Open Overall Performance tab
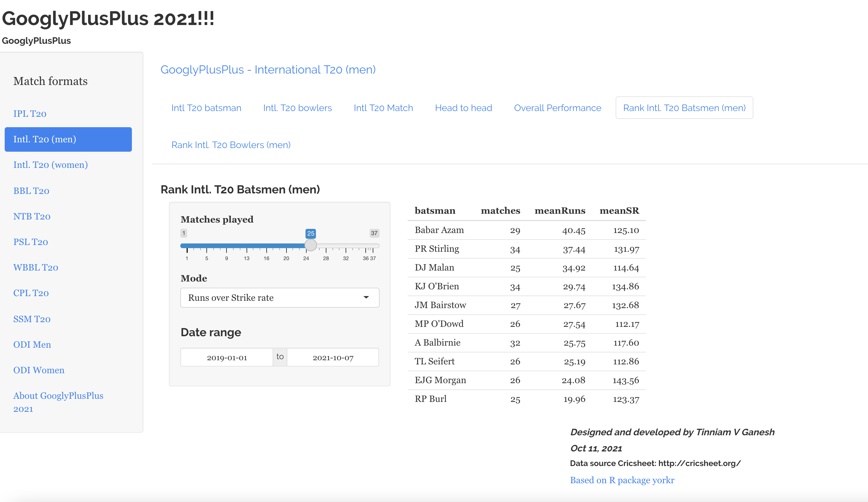868x502 pixels. pyautogui.click(x=557, y=108)
